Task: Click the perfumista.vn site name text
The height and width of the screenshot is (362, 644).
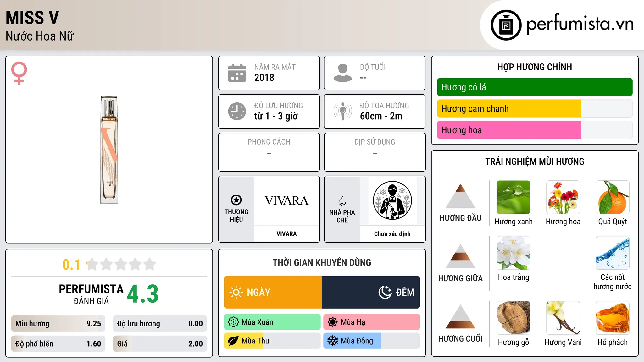Action: point(580,24)
